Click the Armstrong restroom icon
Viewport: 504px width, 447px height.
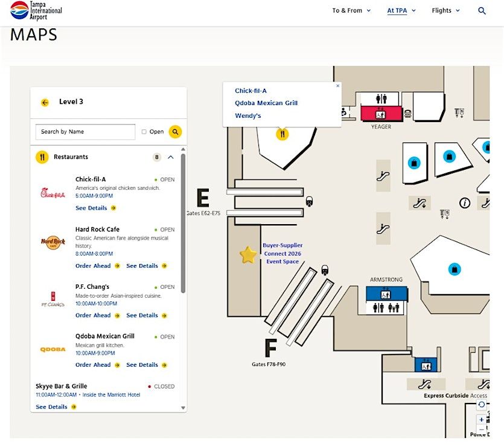386,307
